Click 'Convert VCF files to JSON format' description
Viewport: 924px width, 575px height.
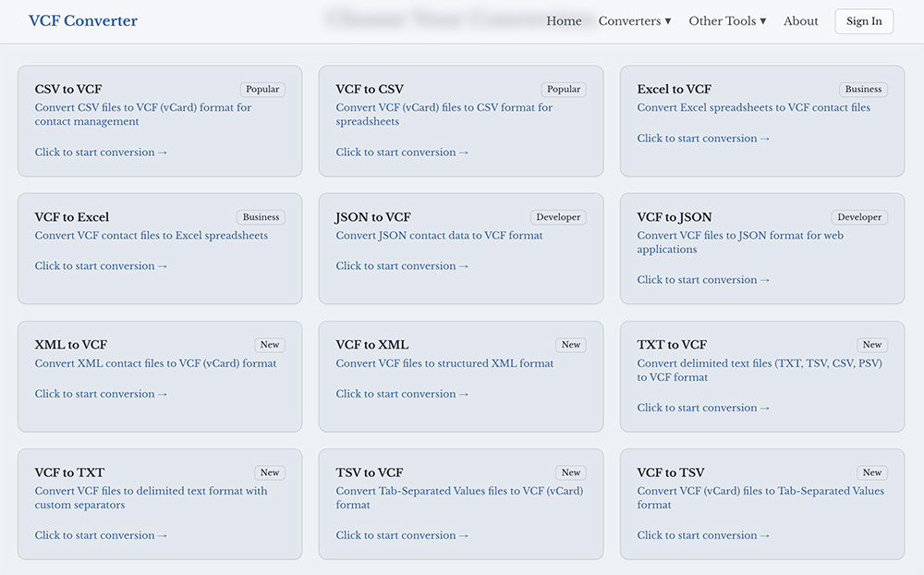740,242
